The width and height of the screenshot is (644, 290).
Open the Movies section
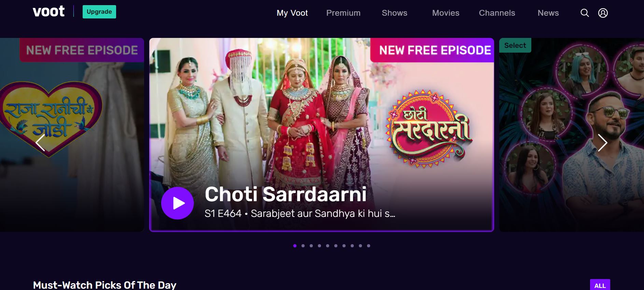(446, 13)
